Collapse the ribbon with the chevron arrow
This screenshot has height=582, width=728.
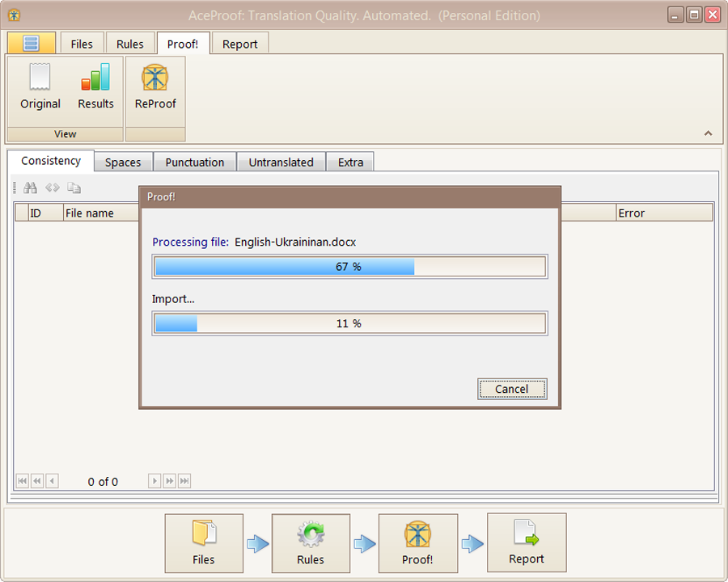(x=708, y=133)
